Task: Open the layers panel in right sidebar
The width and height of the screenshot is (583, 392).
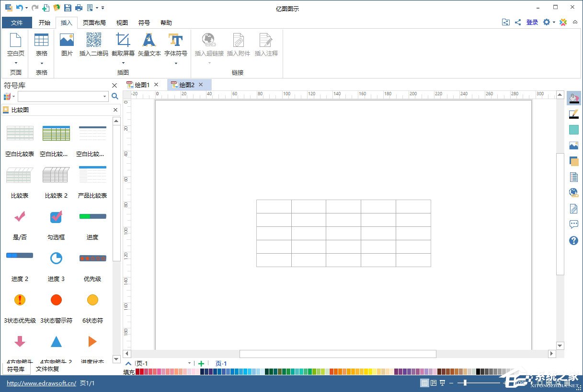Action: pos(573,161)
